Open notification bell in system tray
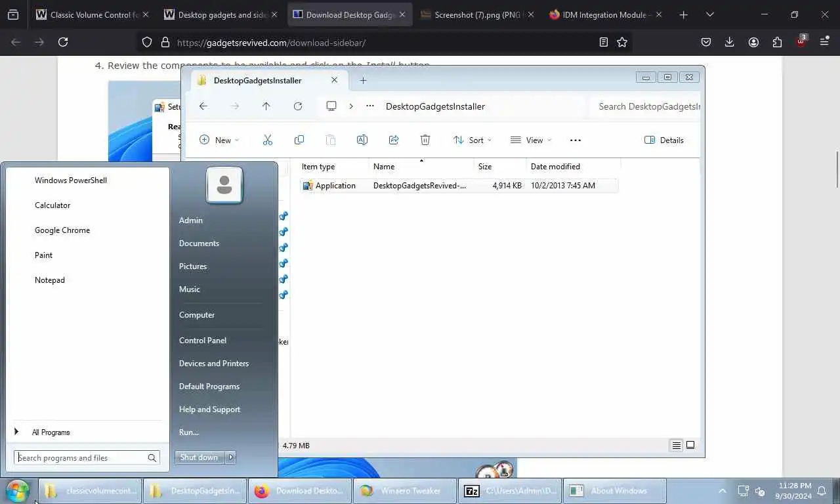The height and width of the screenshot is (504, 840). [x=822, y=491]
